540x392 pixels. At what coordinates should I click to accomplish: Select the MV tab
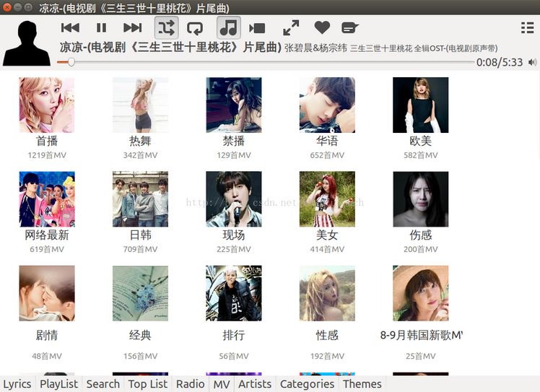point(222,384)
